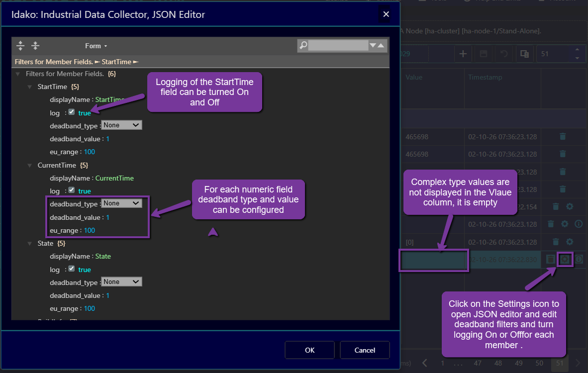This screenshot has height=373, width=588.
Task: Click settings gear in highlighted 22.830 row
Action: (x=565, y=260)
